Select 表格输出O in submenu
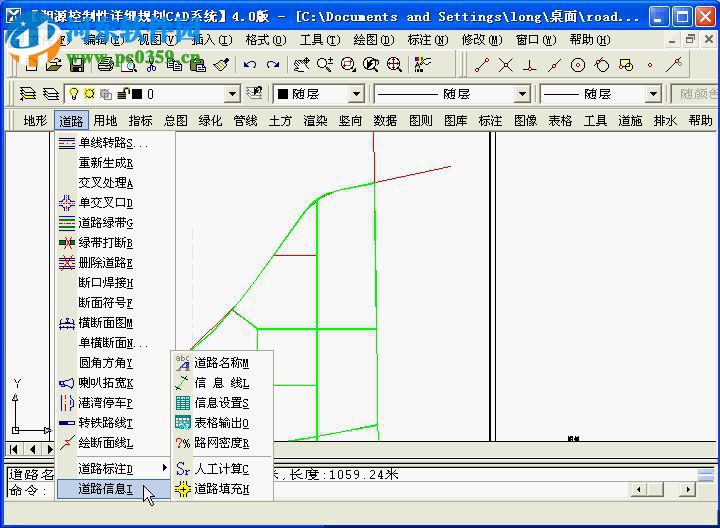 point(222,423)
